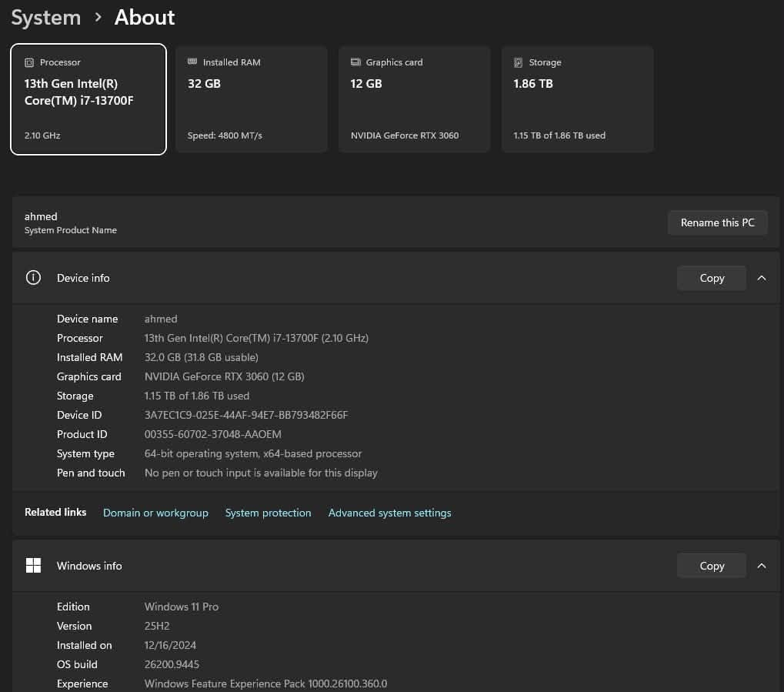The image size is (784, 692).
Task: Open System protection link
Action: point(268,513)
